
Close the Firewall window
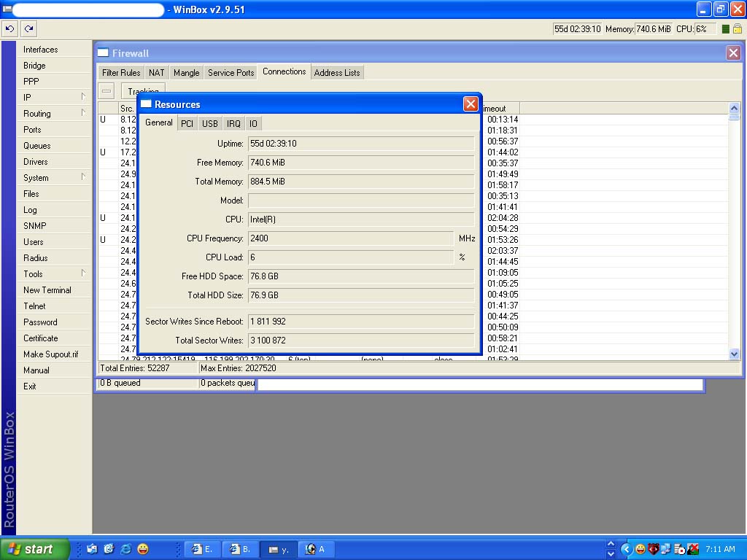pyautogui.click(x=733, y=52)
